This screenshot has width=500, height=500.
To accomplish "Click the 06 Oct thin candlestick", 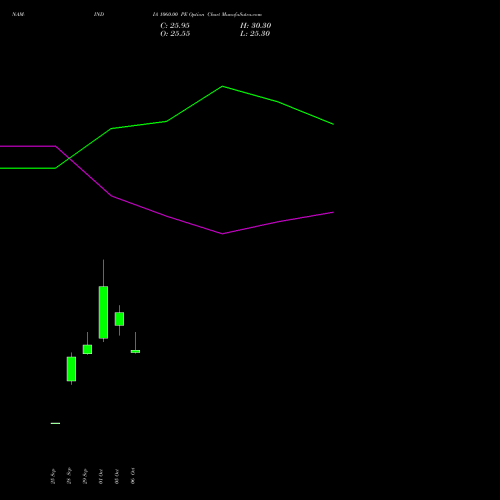I will tap(135, 351).
